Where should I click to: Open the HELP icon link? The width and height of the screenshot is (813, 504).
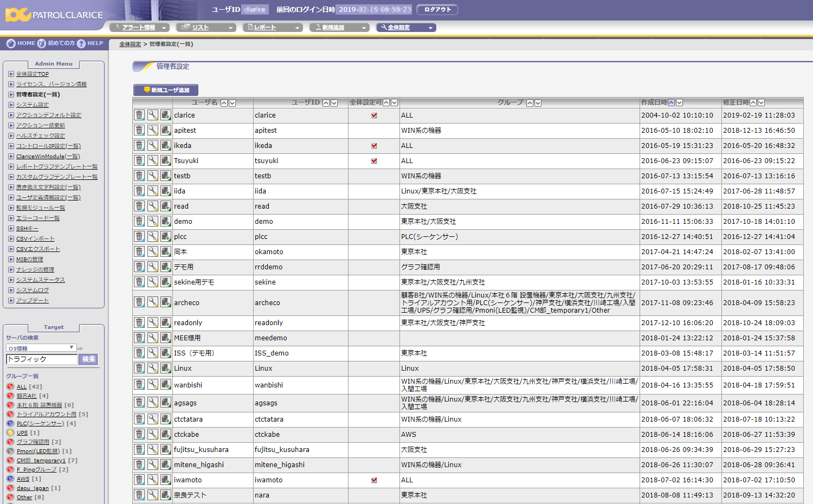click(x=90, y=43)
